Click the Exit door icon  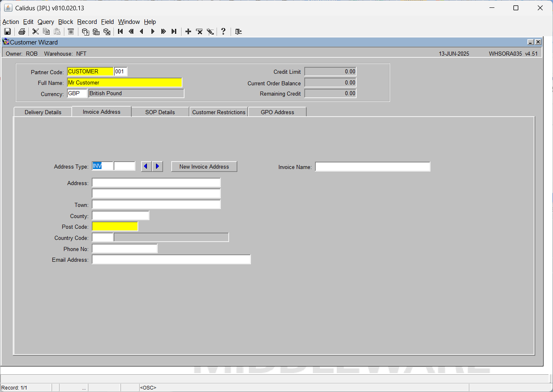pos(238,32)
